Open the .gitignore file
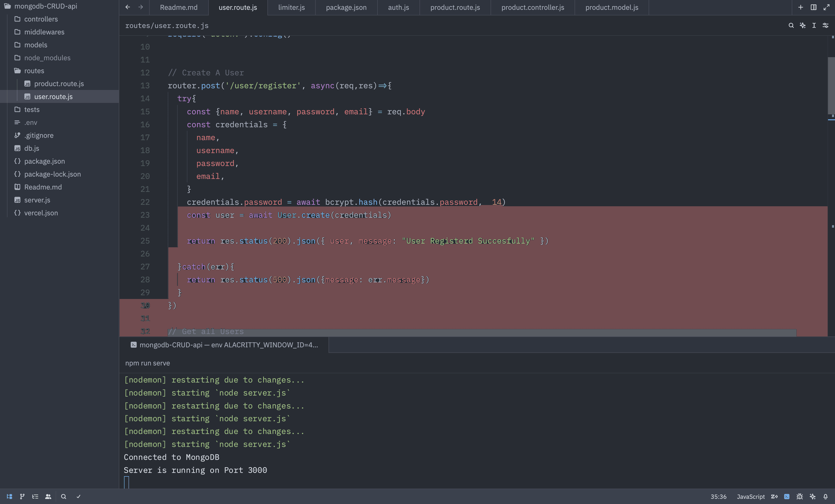The width and height of the screenshot is (835, 504). (59, 135)
